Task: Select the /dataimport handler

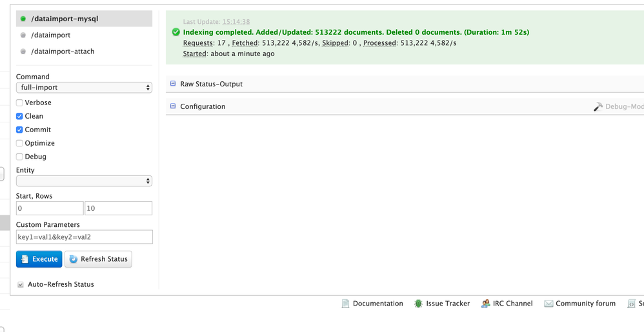Action: tap(50, 35)
